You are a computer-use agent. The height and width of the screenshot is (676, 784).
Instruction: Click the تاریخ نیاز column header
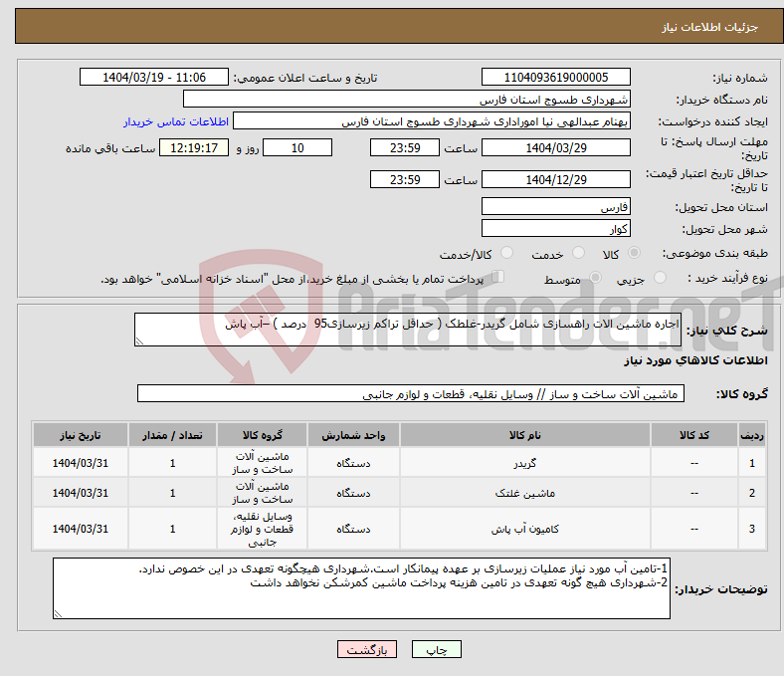point(81,435)
